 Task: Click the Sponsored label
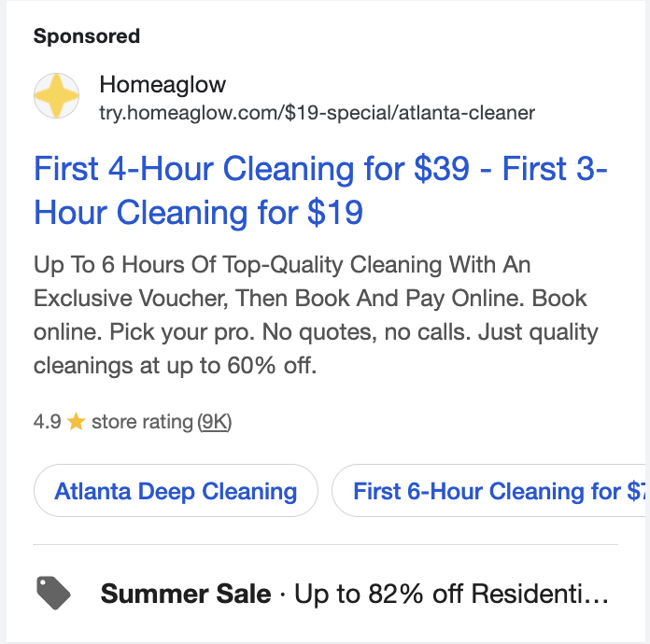coord(87,36)
